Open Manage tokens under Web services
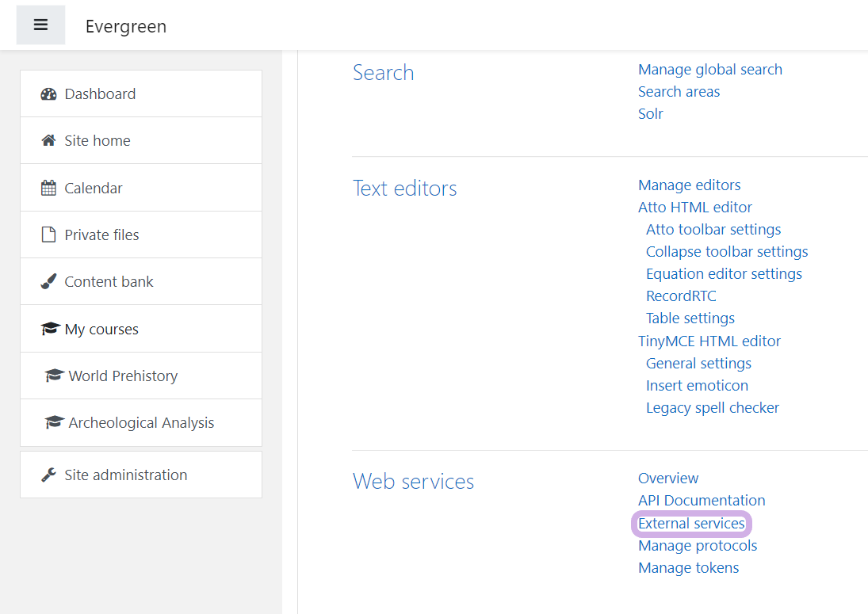The height and width of the screenshot is (614, 868). pyautogui.click(x=688, y=568)
